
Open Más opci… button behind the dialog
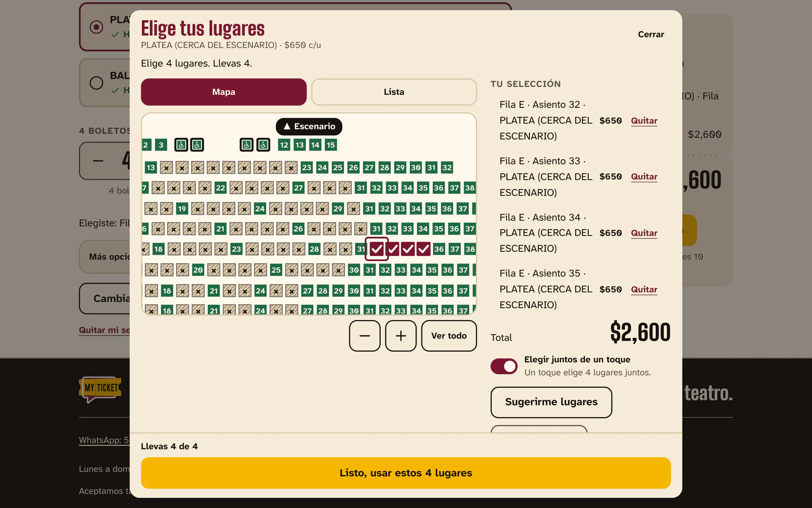coord(105,256)
